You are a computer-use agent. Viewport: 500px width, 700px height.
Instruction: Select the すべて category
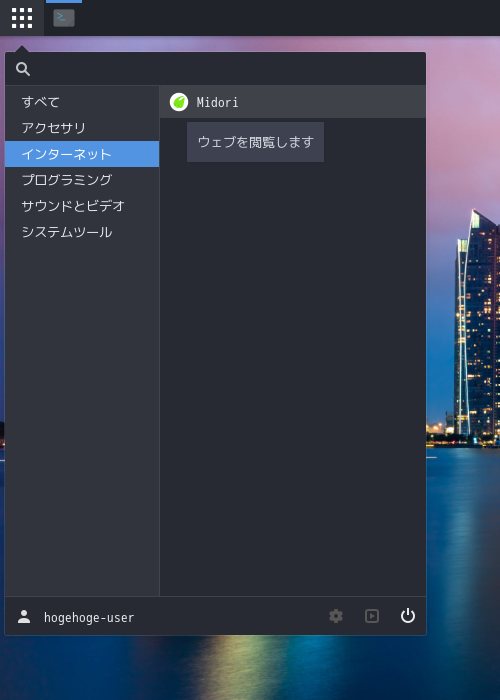[x=82, y=102]
